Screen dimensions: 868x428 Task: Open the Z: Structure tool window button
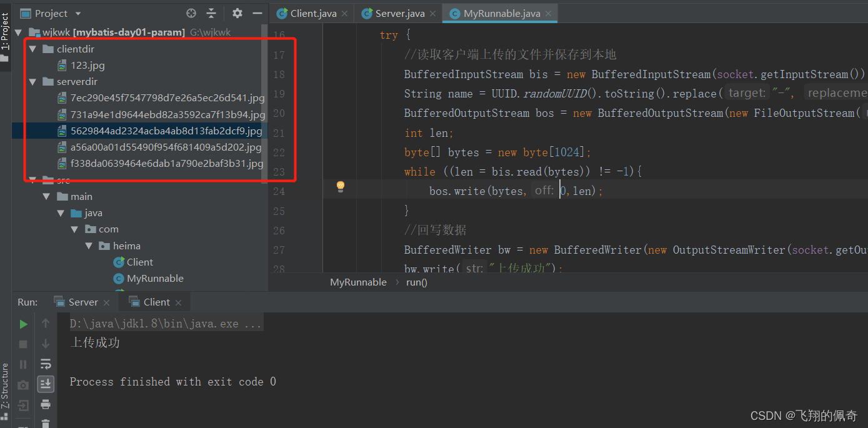click(x=5, y=391)
